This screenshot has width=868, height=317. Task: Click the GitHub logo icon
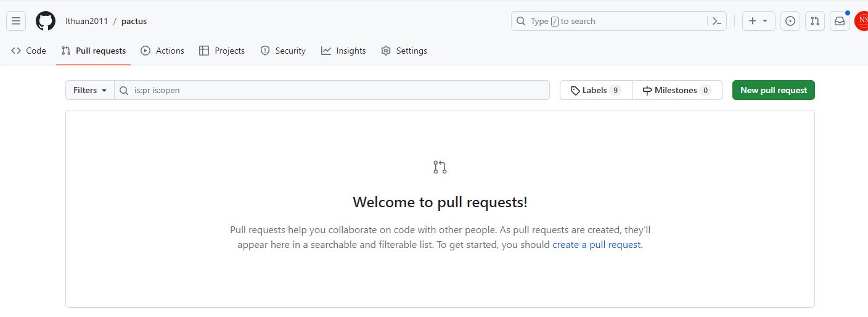pos(46,21)
